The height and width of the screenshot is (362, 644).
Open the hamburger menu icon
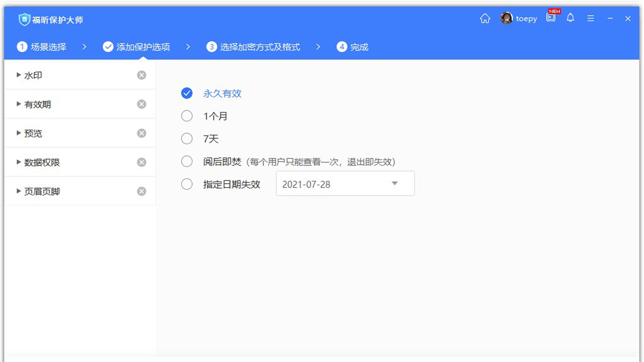590,18
